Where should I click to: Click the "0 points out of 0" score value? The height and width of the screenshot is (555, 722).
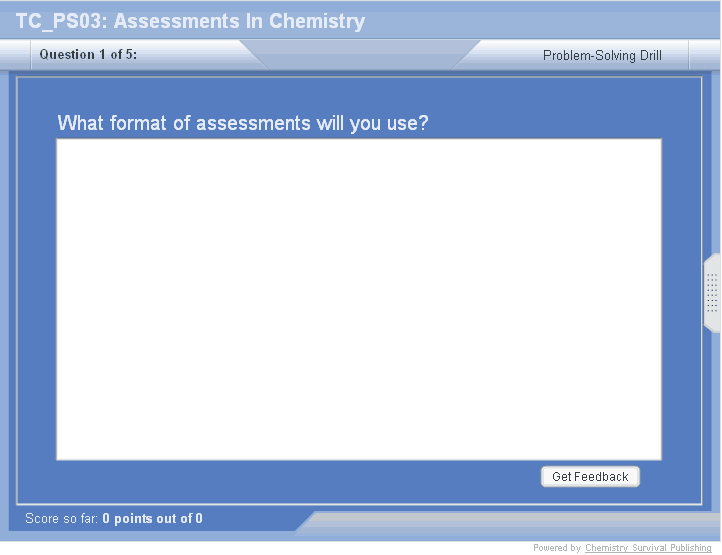point(152,519)
